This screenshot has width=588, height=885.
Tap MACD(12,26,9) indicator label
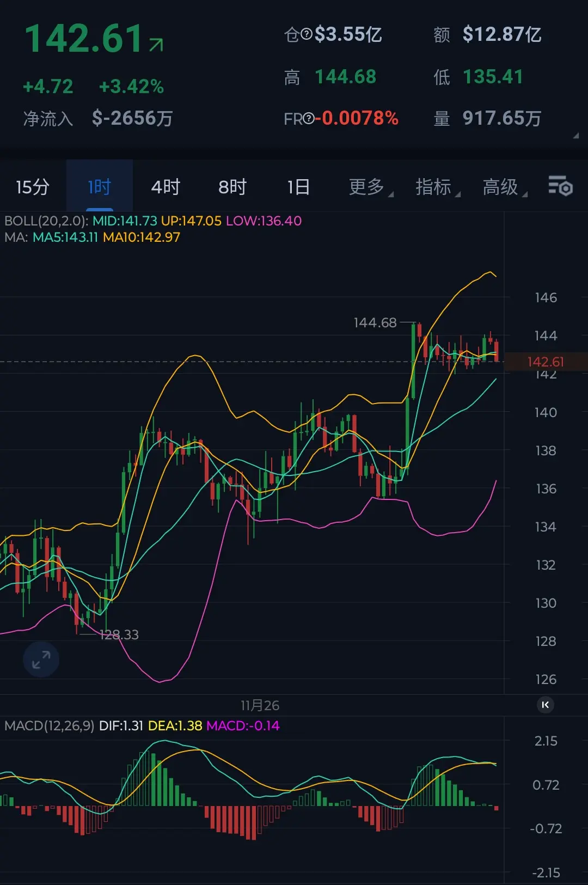click(x=50, y=725)
